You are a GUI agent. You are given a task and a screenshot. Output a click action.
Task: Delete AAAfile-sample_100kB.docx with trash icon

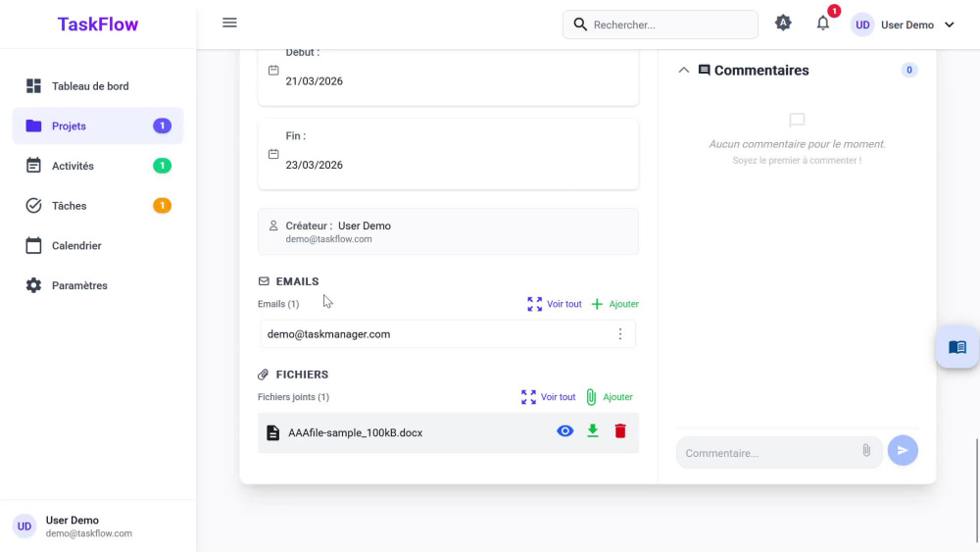point(620,430)
